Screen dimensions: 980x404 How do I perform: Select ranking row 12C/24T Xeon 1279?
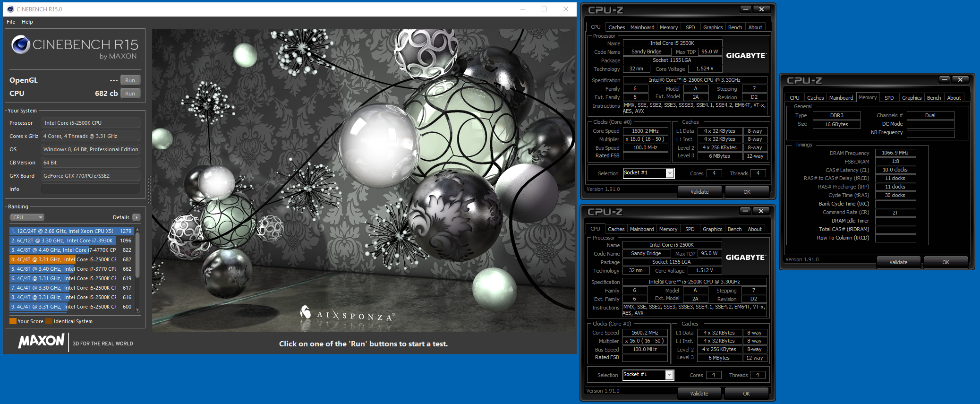[x=71, y=231]
